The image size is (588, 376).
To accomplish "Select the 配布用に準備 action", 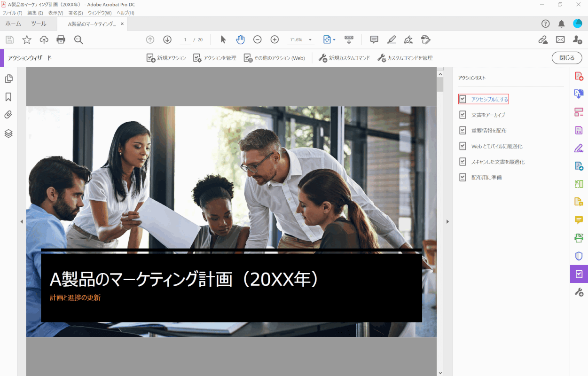I will click(x=486, y=178).
